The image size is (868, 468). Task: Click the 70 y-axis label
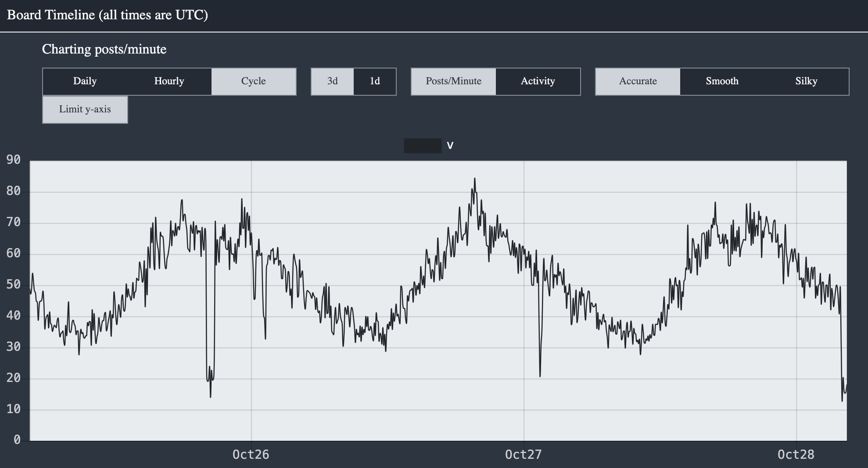coord(14,222)
